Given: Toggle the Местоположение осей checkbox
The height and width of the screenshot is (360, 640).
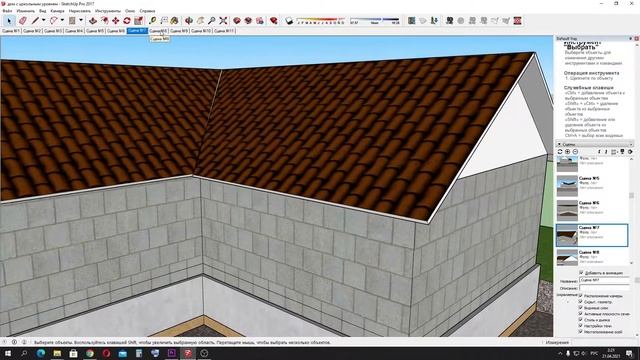Looking at the screenshot, I should 580,332.
